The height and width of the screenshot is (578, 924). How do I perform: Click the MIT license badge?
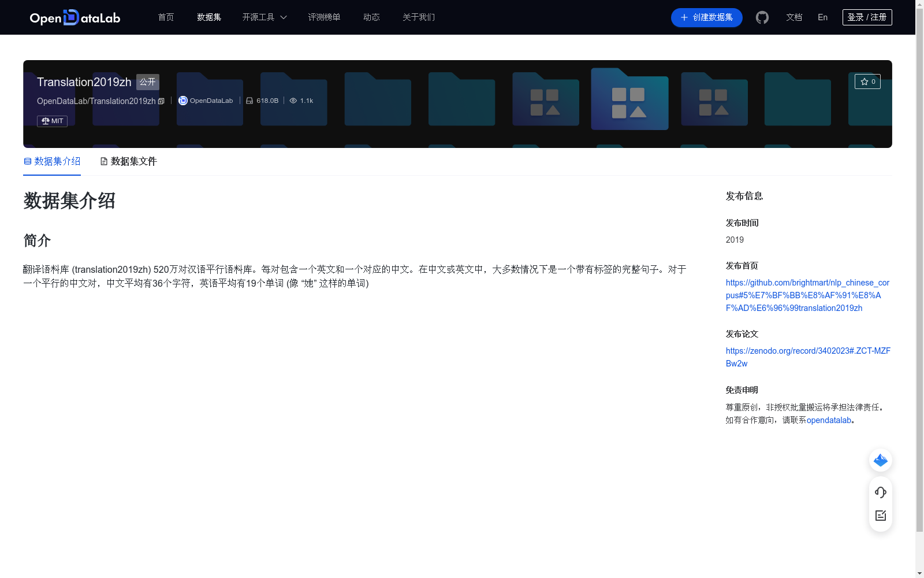52,121
